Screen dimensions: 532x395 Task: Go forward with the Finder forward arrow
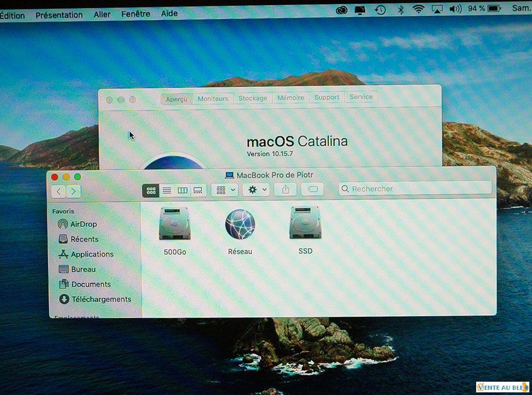[73, 191]
